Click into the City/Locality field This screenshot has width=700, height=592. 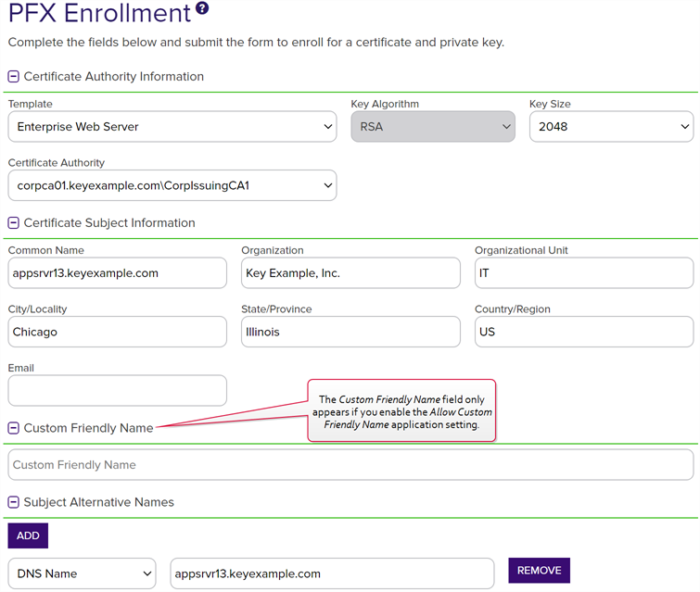tap(118, 332)
